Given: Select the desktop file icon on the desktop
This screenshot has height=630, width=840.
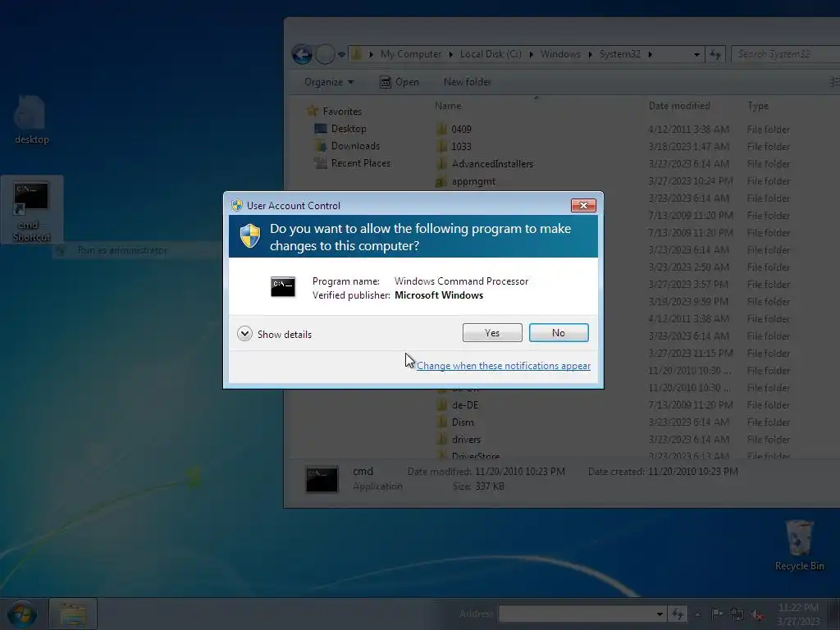Looking at the screenshot, I should coord(32,121).
